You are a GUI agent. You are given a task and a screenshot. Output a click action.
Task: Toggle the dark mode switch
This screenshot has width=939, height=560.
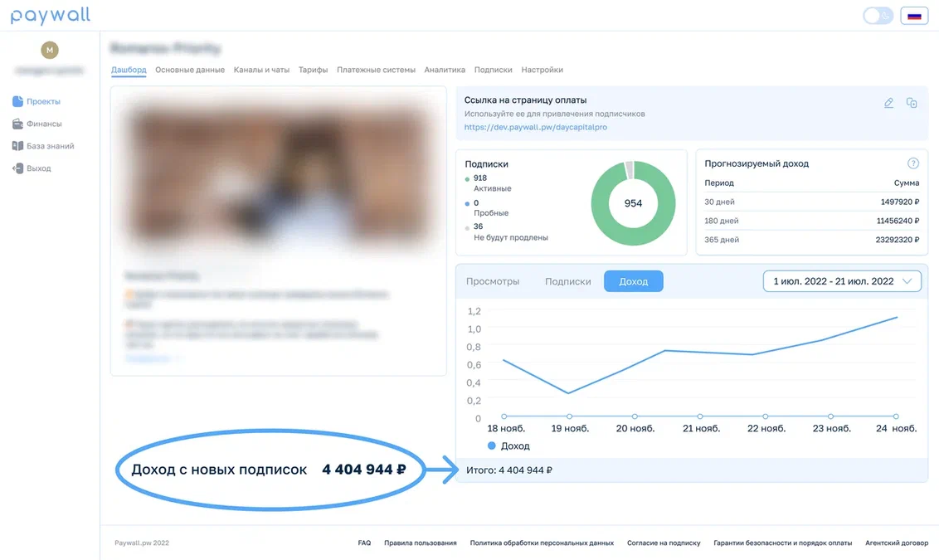click(x=878, y=16)
